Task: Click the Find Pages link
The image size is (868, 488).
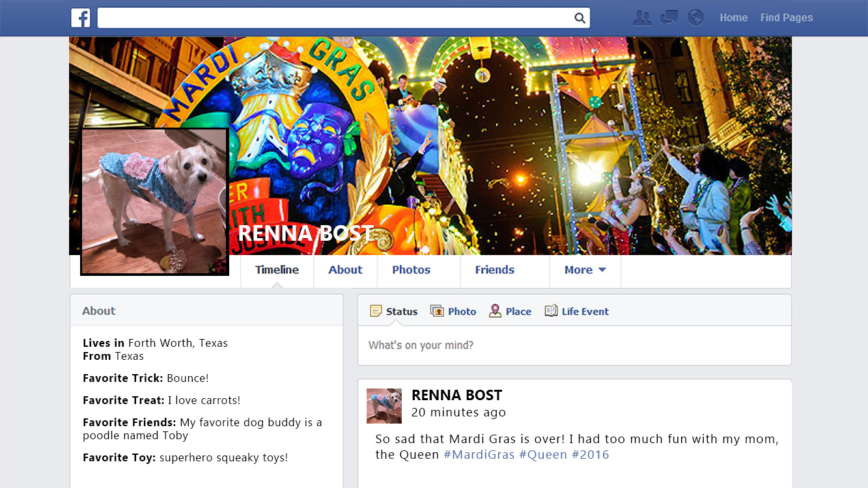Action: pyautogui.click(x=786, y=18)
